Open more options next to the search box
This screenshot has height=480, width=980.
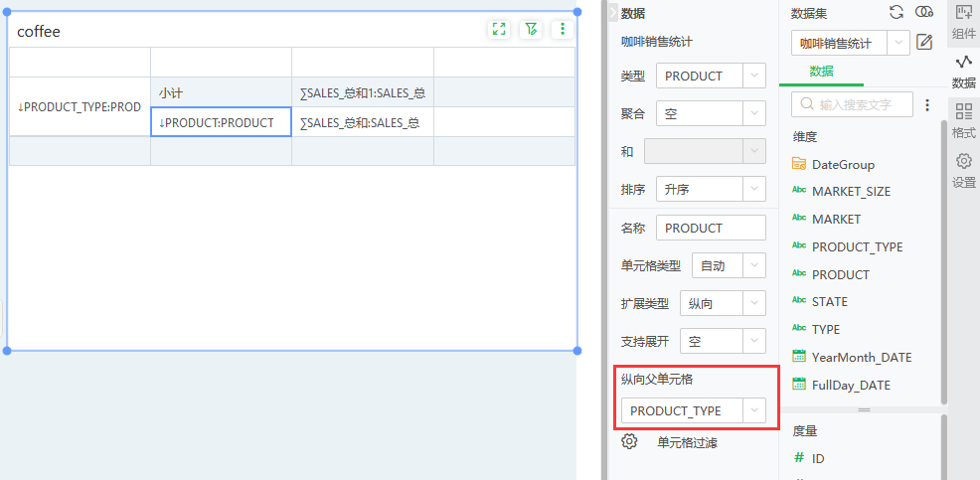927,104
